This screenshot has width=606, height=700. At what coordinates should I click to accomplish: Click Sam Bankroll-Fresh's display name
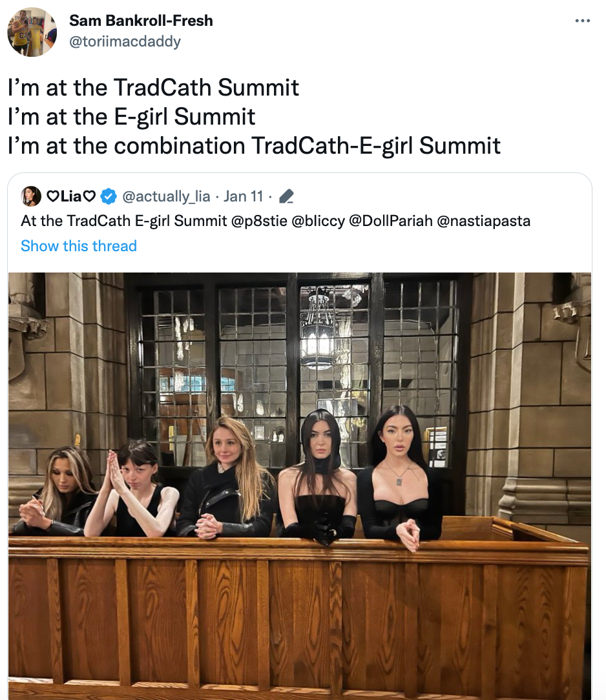(141, 20)
